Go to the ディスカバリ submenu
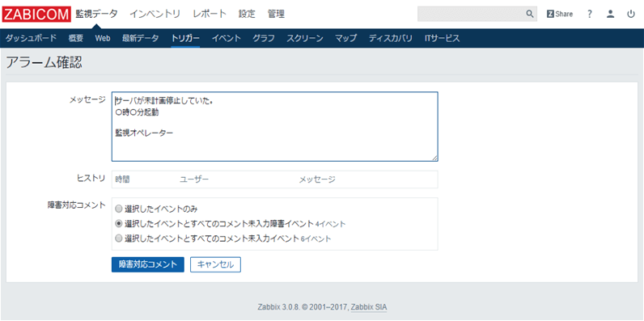This screenshot has height=321, width=644. pyautogui.click(x=391, y=39)
